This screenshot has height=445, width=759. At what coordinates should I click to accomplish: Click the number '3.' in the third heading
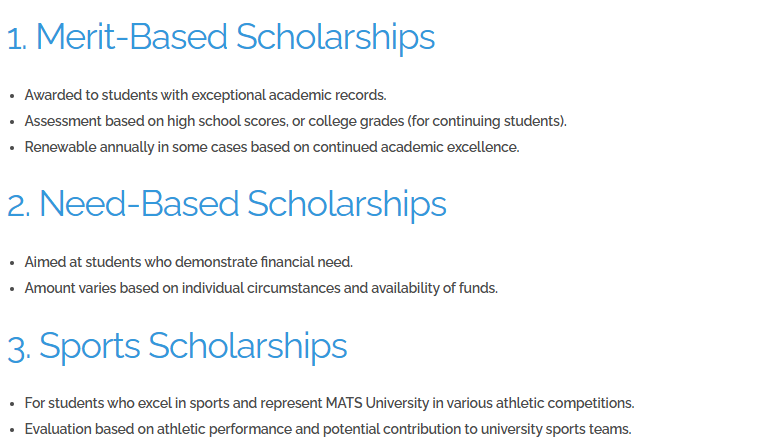tap(19, 347)
